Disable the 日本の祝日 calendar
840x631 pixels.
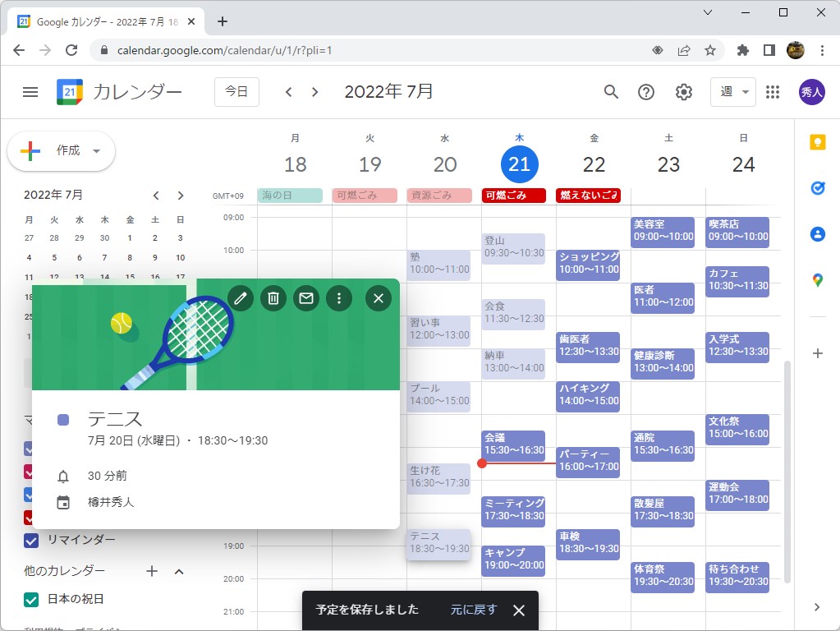31,601
